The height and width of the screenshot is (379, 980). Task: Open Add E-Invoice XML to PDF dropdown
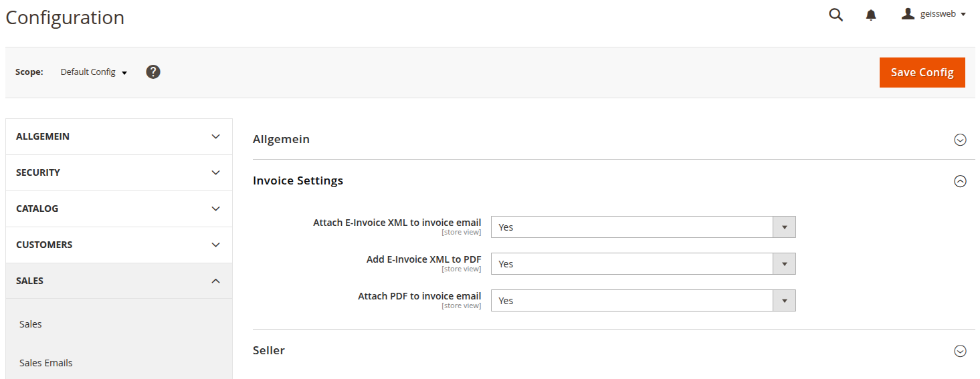643,264
